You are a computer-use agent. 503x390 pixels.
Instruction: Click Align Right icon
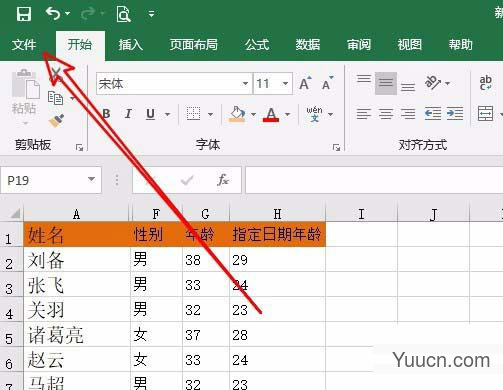tap(408, 114)
